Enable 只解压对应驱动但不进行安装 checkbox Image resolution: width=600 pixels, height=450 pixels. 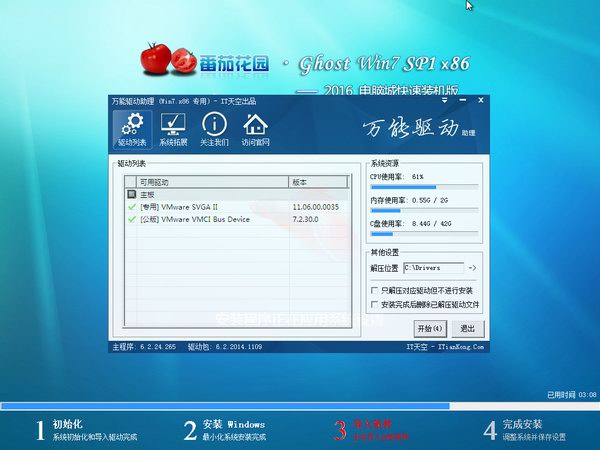pos(374,291)
